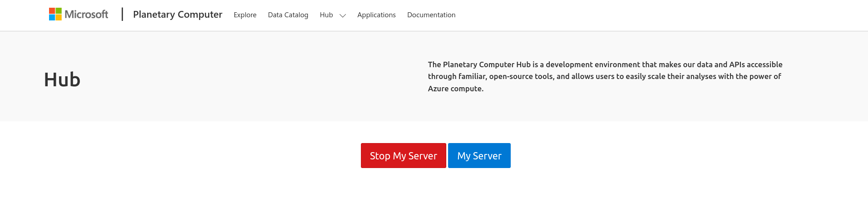Viewport: 868px width, 203px height.
Task: Click the Planetary Computer Hub description paragraph
Action: coord(605,76)
